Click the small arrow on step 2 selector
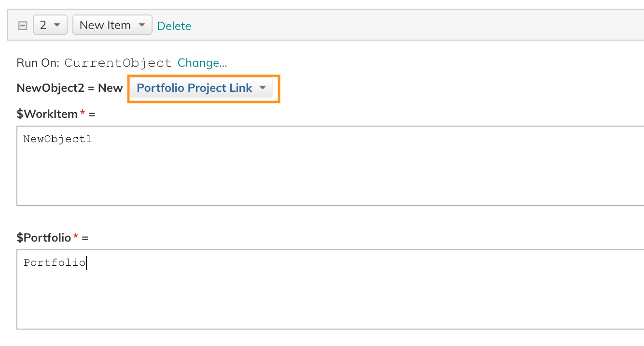 click(x=57, y=25)
